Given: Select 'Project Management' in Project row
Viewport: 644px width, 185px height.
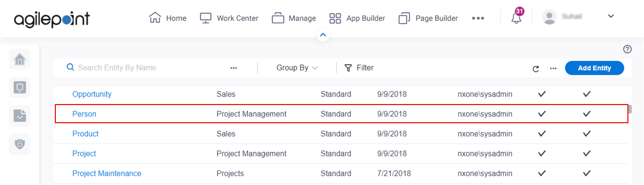Looking at the screenshot, I should [252, 153].
